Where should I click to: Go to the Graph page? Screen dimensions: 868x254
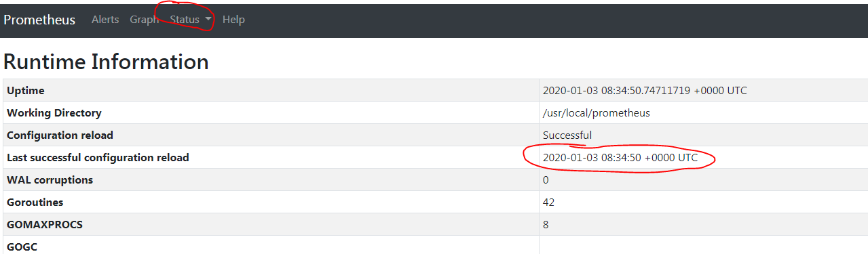(x=144, y=20)
